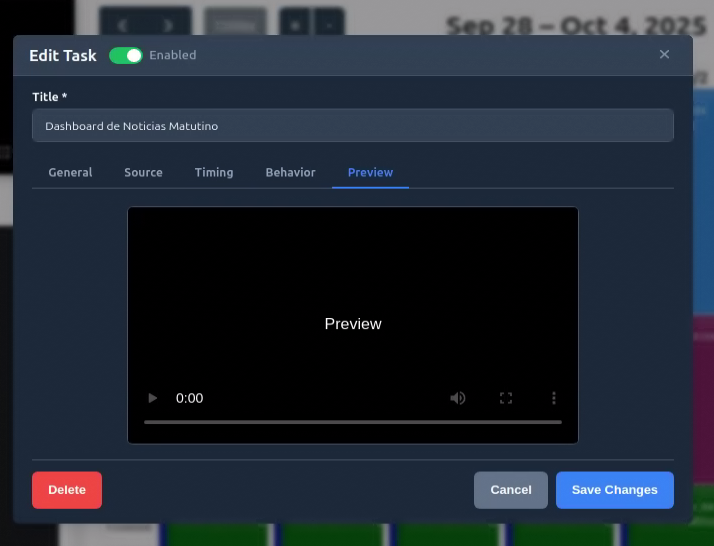Click the previous week arrow behind dialog
714x546 pixels.
click(122, 23)
